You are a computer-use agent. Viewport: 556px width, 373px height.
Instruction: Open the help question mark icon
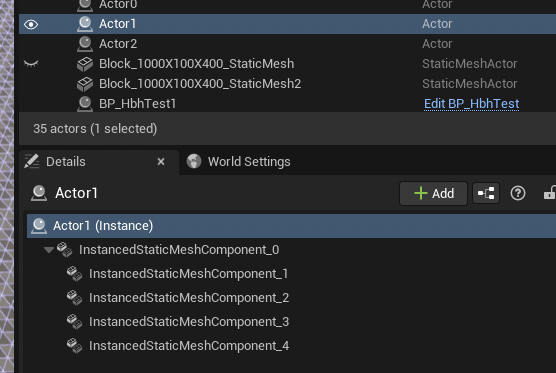tap(518, 193)
